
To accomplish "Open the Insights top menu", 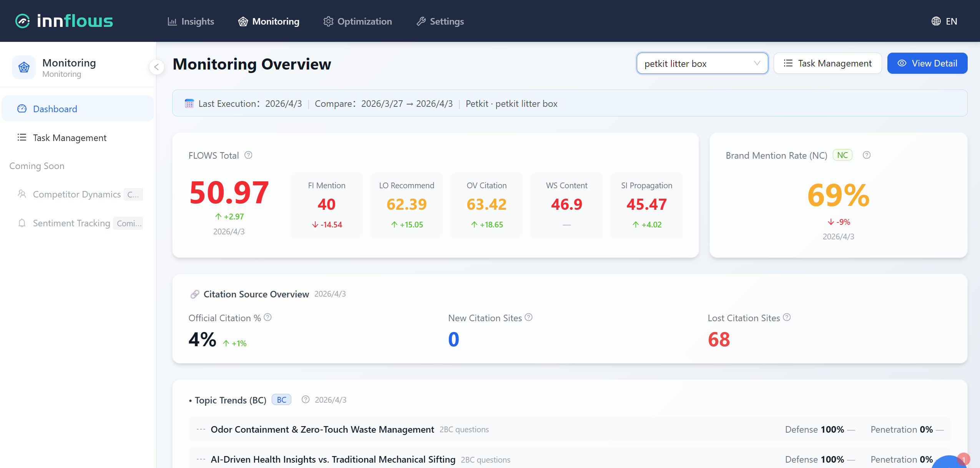I will [x=191, y=22].
